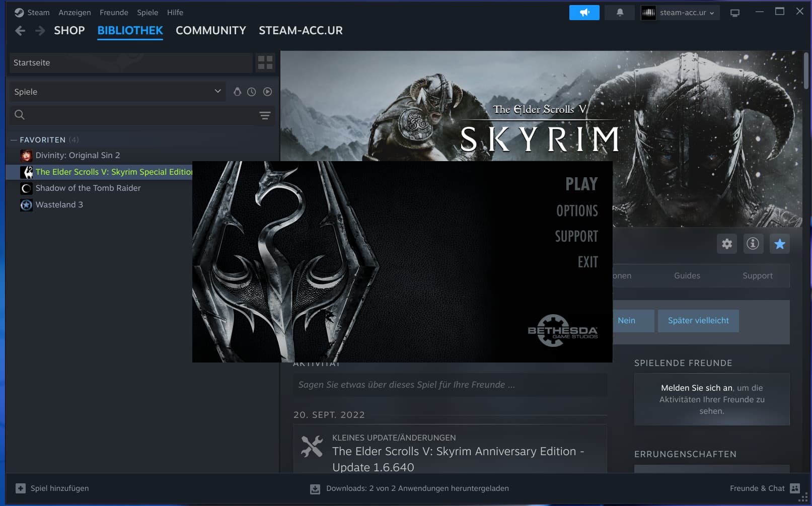Screen dimensions: 812x506
Task: Click Spiel hinzufügen plus icon
Action: pyautogui.click(x=21, y=488)
